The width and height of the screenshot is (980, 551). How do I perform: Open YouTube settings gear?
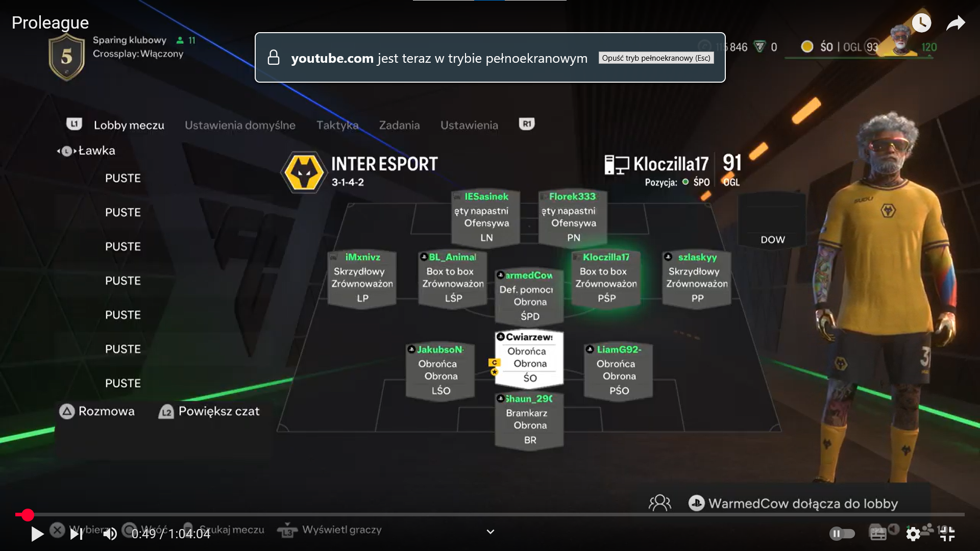913,534
